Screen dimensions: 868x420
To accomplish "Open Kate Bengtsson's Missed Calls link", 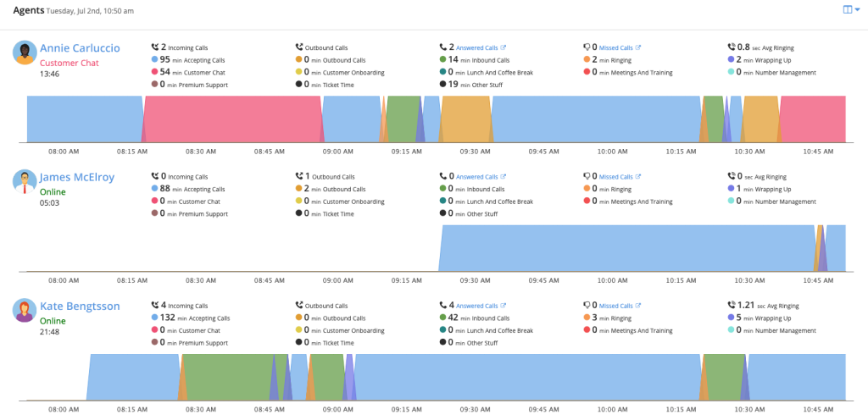I will click(619, 306).
